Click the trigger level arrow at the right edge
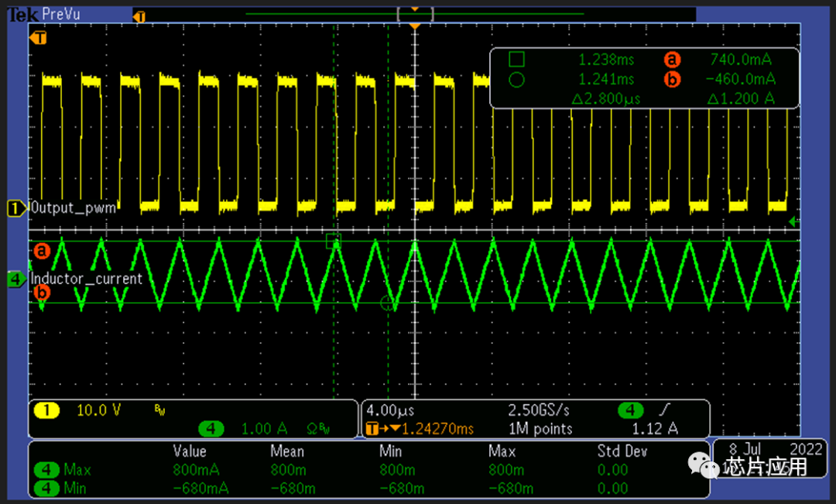 click(x=793, y=222)
